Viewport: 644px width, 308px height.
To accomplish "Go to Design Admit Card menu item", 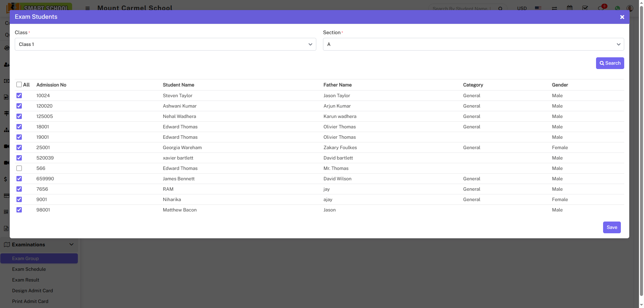I will coord(33,291).
